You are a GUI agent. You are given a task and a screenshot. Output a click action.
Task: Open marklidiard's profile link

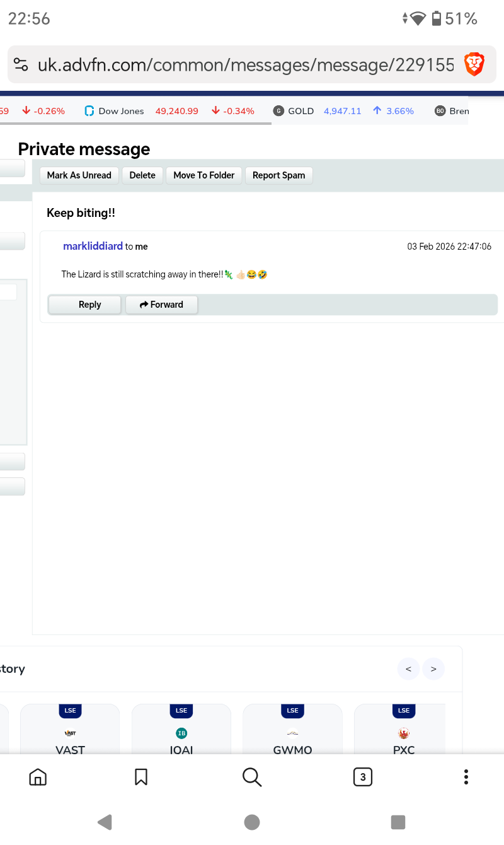pos(93,247)
